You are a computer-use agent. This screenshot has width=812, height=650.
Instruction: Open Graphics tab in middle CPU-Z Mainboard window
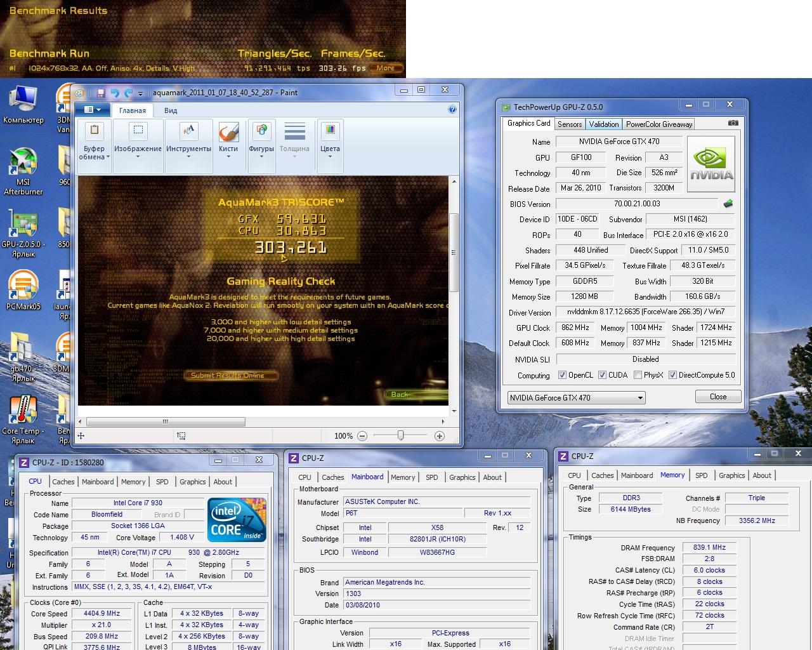462,477
